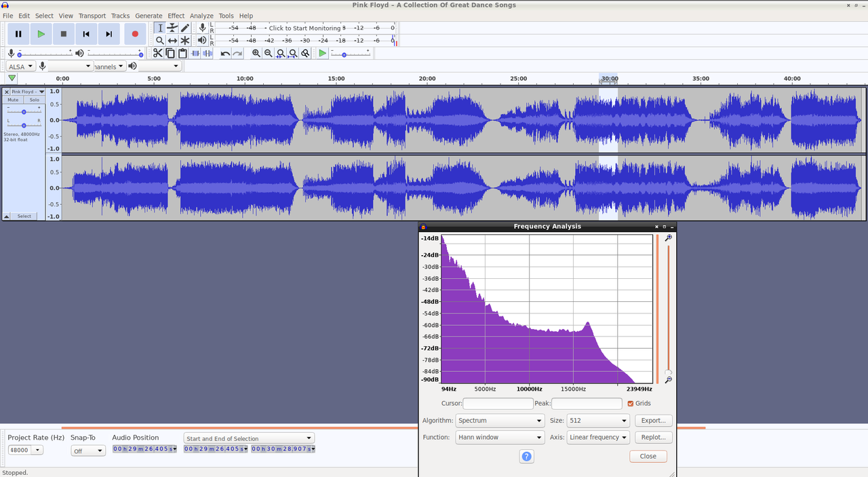Skip to end of the project
The image size is (868, 477).
pos(108,33)
